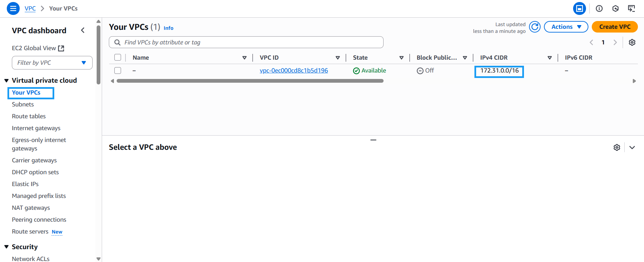The height and width of the screenshot is (262, 644).
Task: Sort by State column arrow
Action: [x=402, y=58]
